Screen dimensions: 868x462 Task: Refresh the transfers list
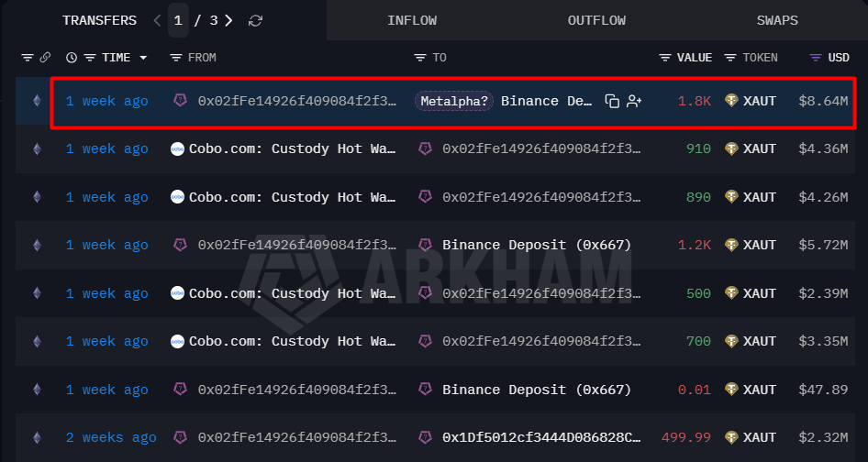(x=255, y=20)
